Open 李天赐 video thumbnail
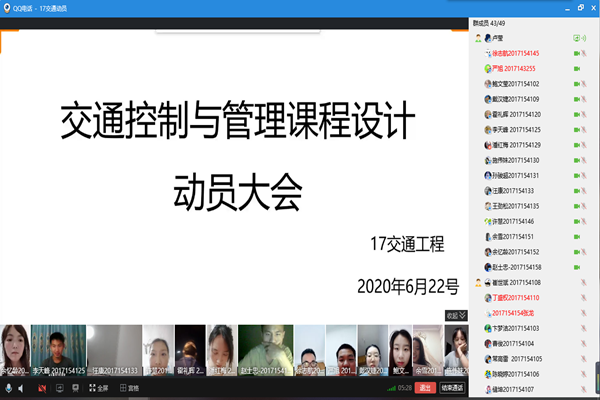This screenshot has height=400, width=600. pyautogui.click(x=56, y=348)
